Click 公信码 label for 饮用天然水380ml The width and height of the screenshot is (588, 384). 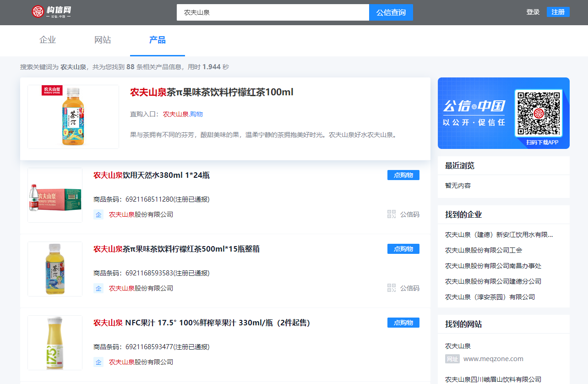410,214
